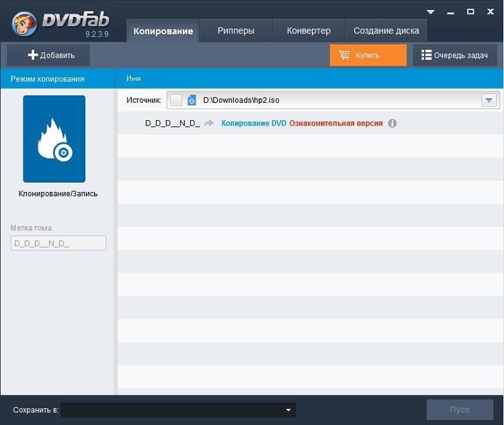The image size is (504, 425).
Task: Click the list icon on Очередь задач
Action: pyautogui.click(x=426, y=55)
